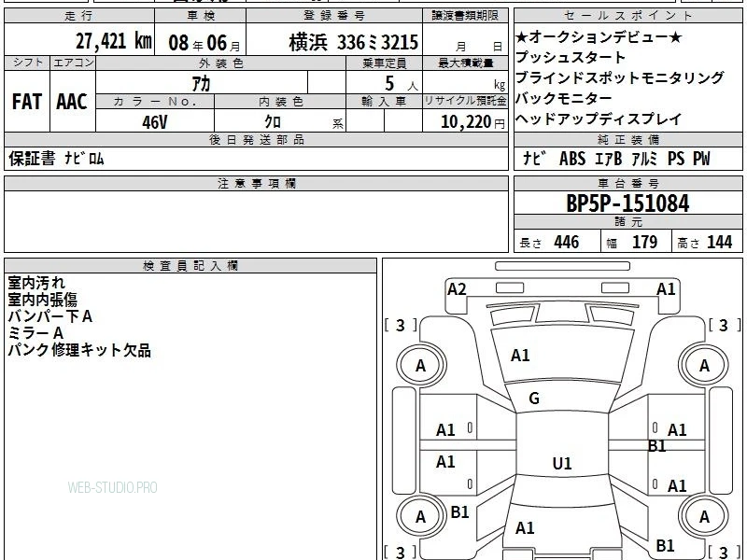Click the 内装色 header
This screenshot has height=560, width=747.
click(x=280, y=102)
